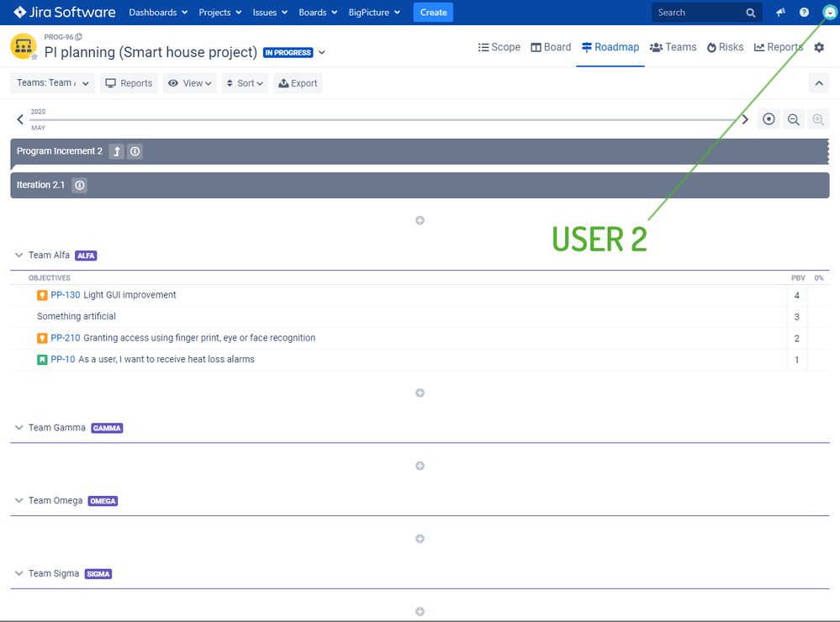Open the PP-210 issue link
The width and height of the screenshot is (840, 622).
click(x=66, y=338)
